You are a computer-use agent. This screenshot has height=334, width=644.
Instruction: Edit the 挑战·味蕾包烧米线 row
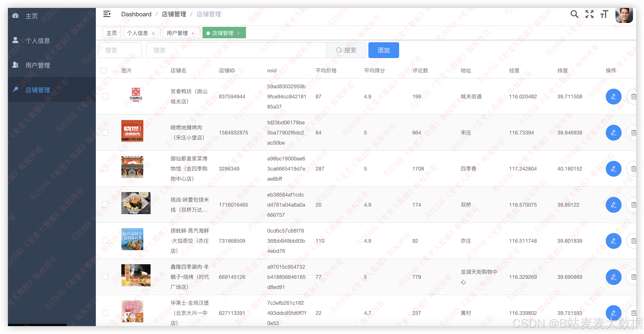tap(613, 205)
